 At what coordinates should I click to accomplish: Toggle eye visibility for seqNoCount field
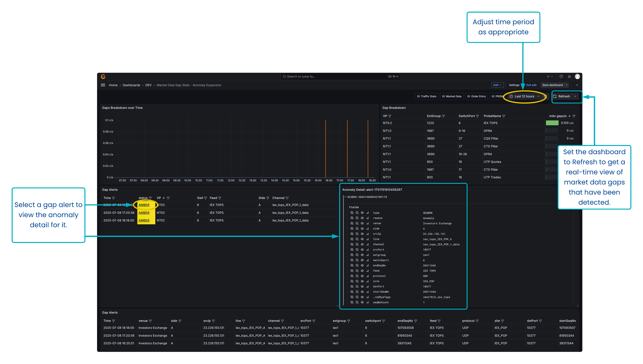pos(362,302)
